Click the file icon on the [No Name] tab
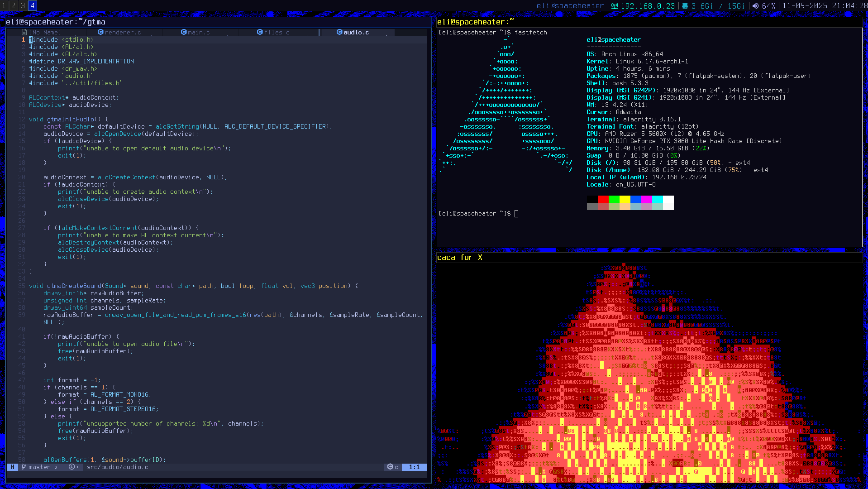 [24, 32]
